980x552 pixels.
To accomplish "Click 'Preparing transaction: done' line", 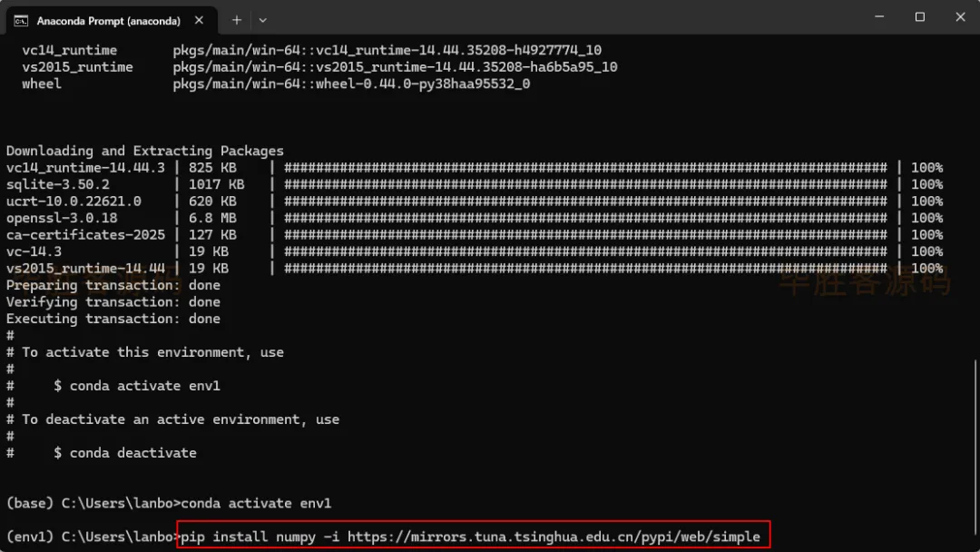I will pos(113,285).
